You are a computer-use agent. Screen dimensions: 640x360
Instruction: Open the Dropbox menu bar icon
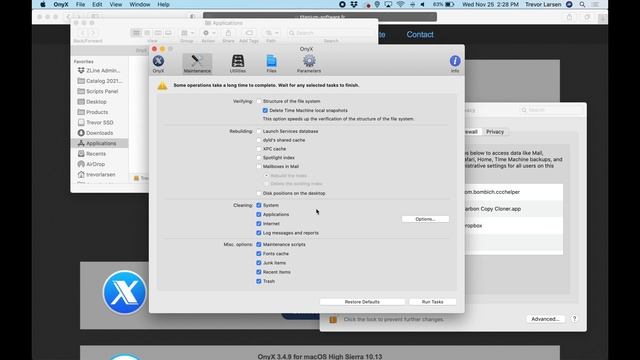click(354, 4)
